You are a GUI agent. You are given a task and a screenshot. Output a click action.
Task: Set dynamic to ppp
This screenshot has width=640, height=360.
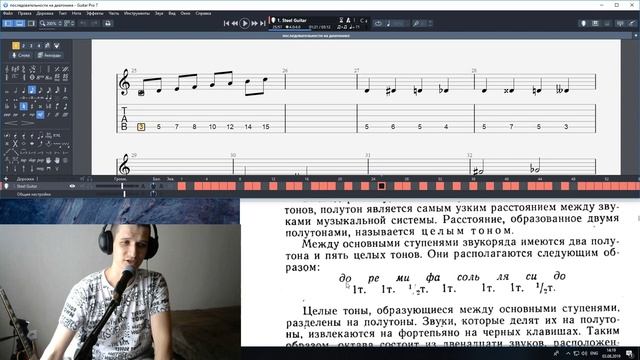pos(7,115)
